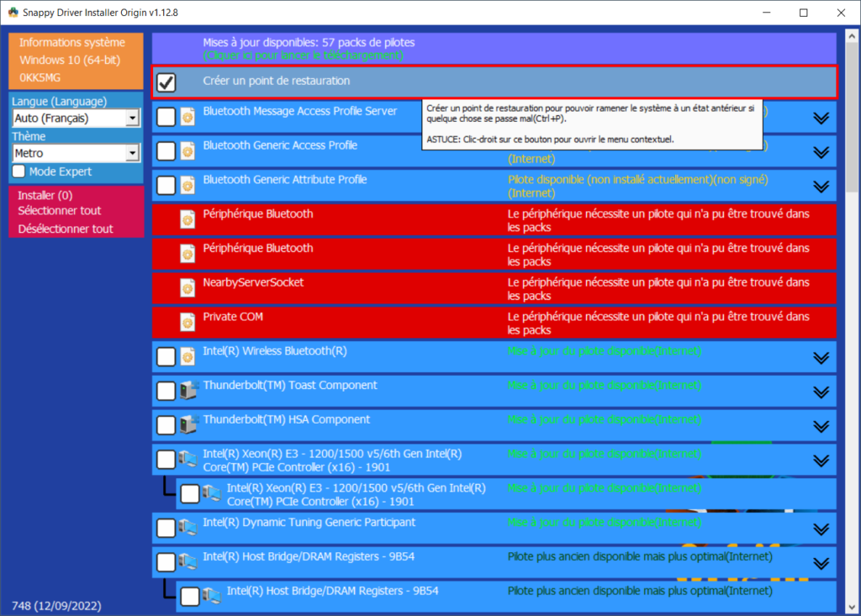The image size is (861, 616).
Task: Expand Bluetooth Generic Attribute Profile alternatives
Action: [821, 187]
